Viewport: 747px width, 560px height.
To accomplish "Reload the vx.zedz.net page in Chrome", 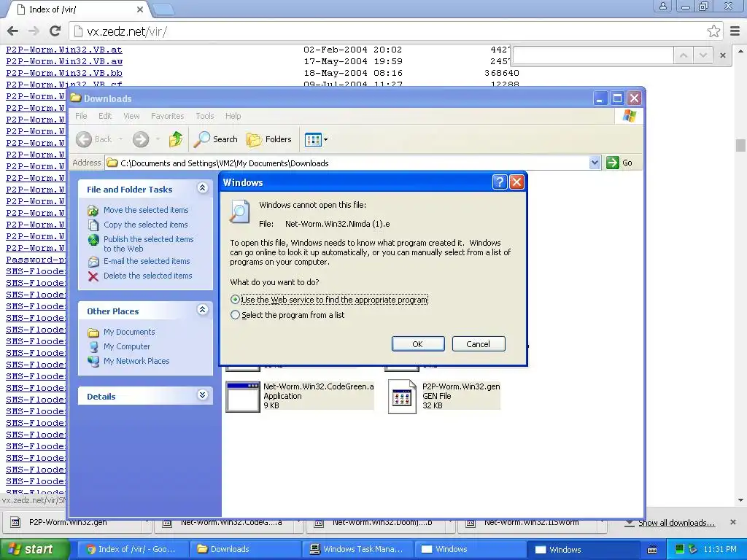I will pos(55,31).
